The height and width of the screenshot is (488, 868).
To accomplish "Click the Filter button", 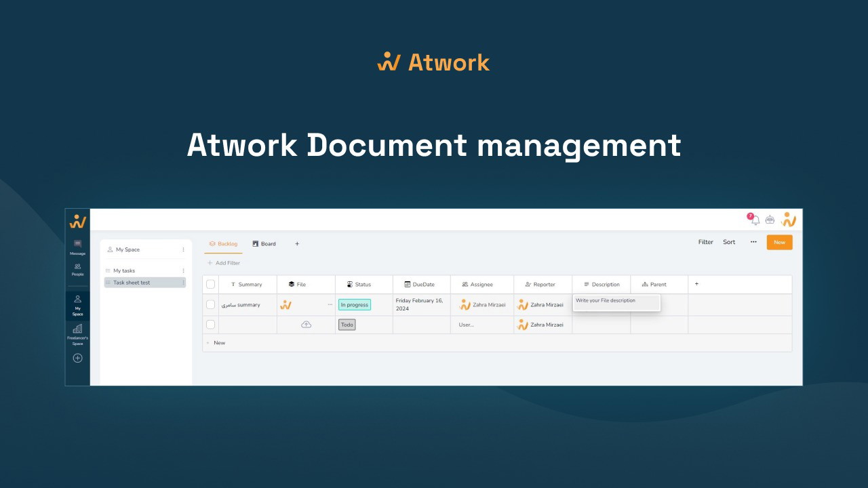I will tap(705, 242).
